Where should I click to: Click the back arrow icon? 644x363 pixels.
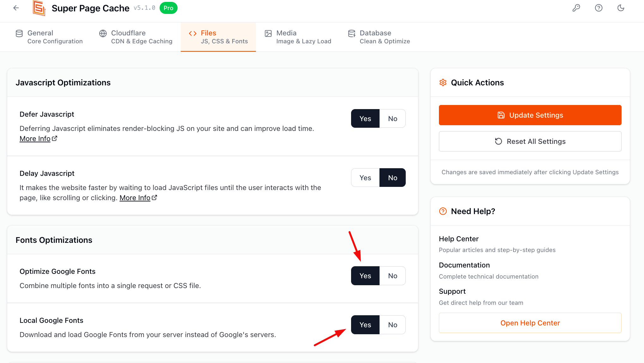tap(16, 8)
